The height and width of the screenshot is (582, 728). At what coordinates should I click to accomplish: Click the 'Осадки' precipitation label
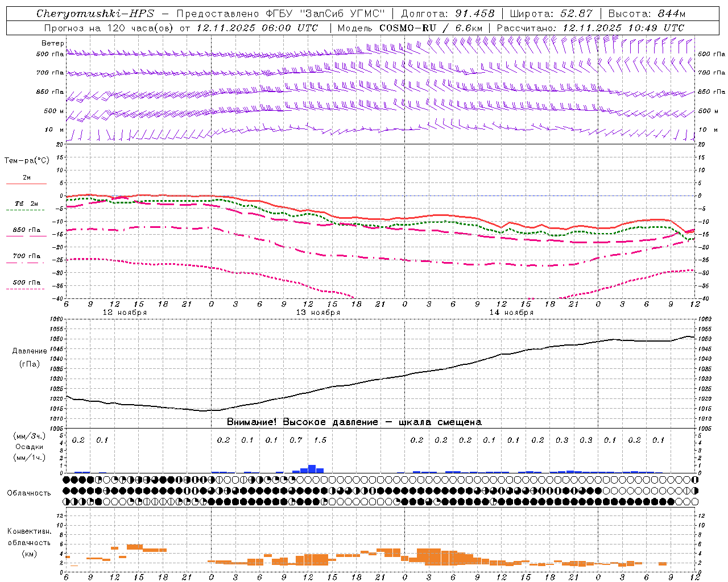[30, 447]
